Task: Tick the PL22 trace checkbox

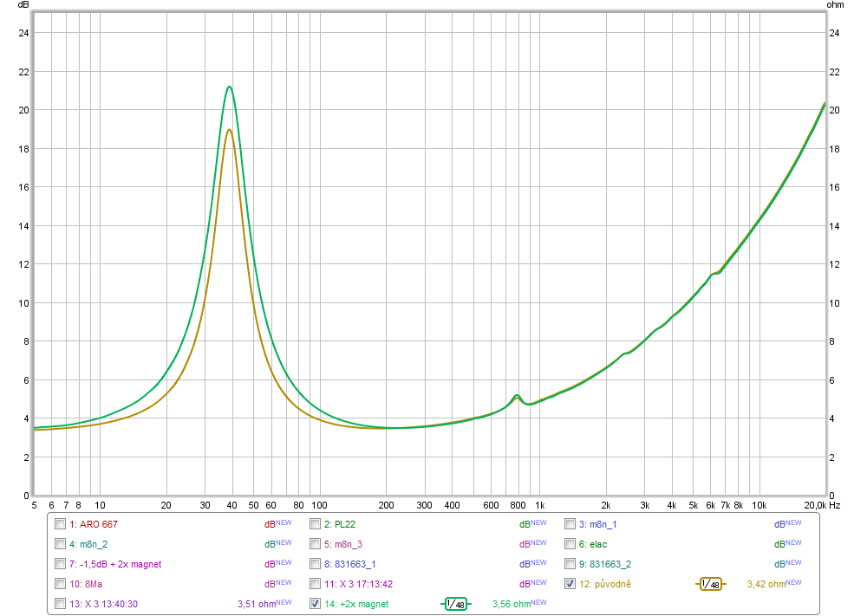Action: click(316, 524)
